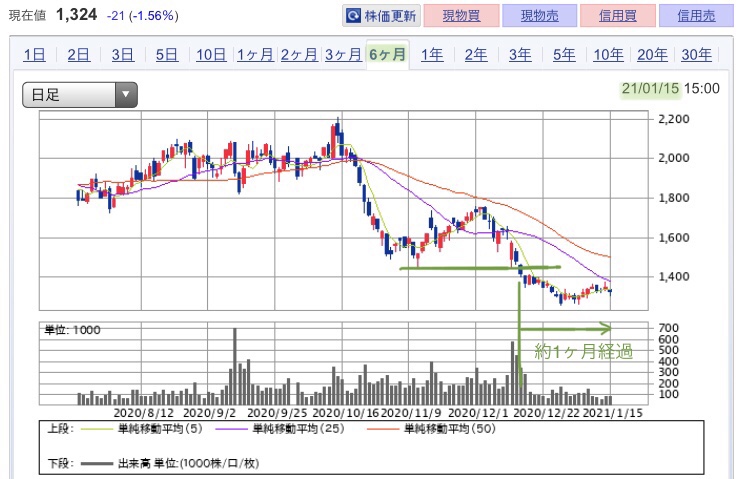This screenshot has width=749, height=479.
Task: Choose the 1ヶ月 period tab
Action: [255, 55]
